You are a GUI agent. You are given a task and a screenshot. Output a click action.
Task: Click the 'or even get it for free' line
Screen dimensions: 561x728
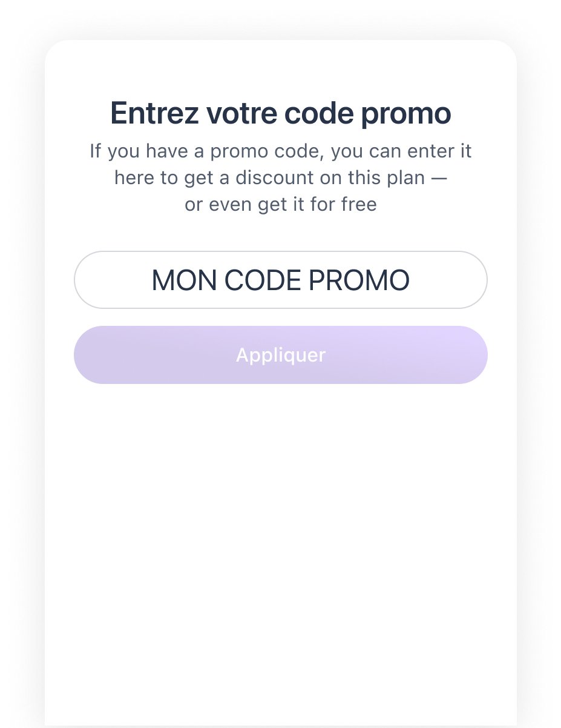(x=280, y=205)
